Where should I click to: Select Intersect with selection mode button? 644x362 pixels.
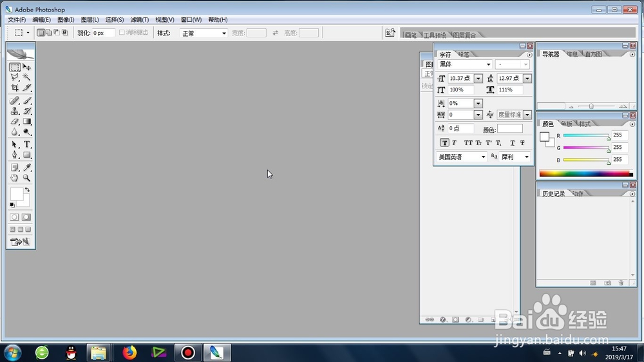(x=65, y=32)
